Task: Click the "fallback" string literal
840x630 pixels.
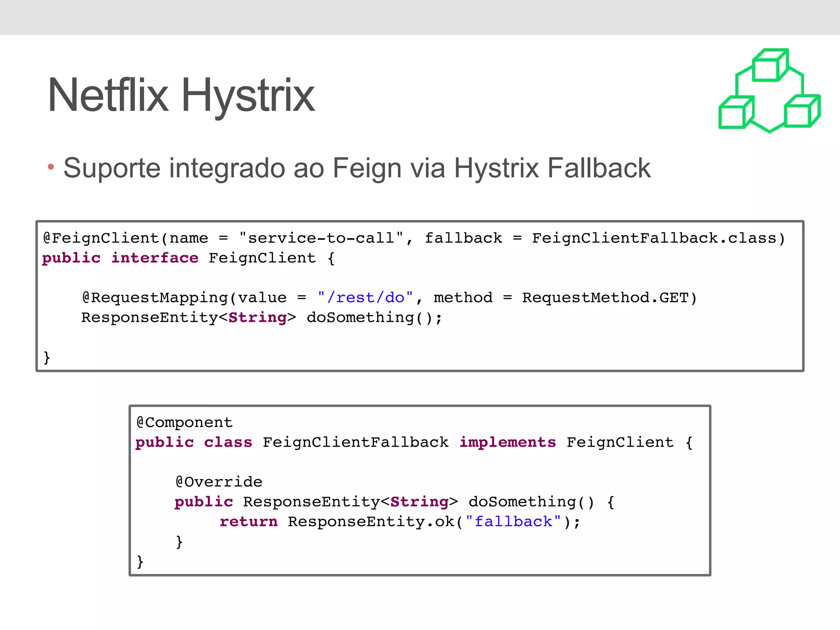Action: 513,521
